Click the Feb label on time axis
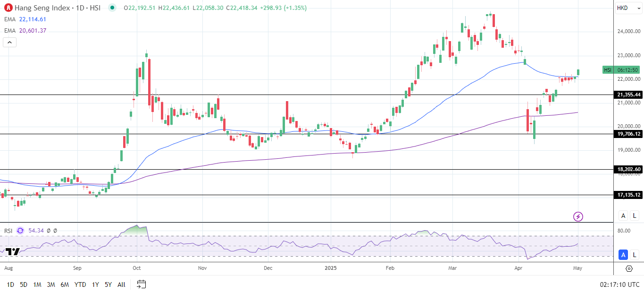Screen dimensions: 644x293 pyautogui.click(x=390, y=268)
